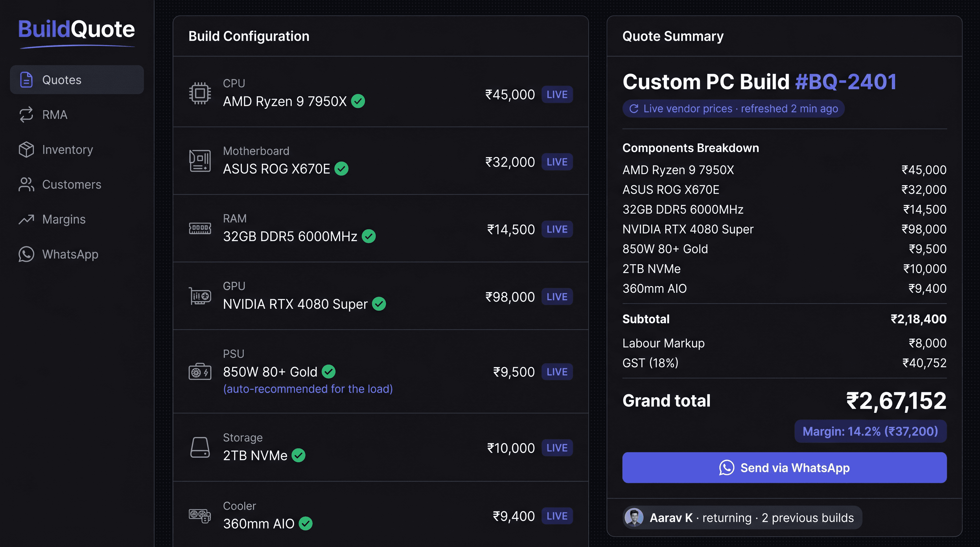Click the LIVE badge for the Cooler price
The image size is (980, 547).
(557, 516)
